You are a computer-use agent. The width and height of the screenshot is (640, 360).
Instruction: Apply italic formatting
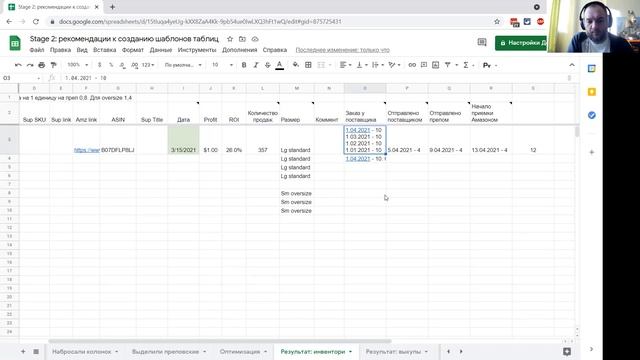256,65
